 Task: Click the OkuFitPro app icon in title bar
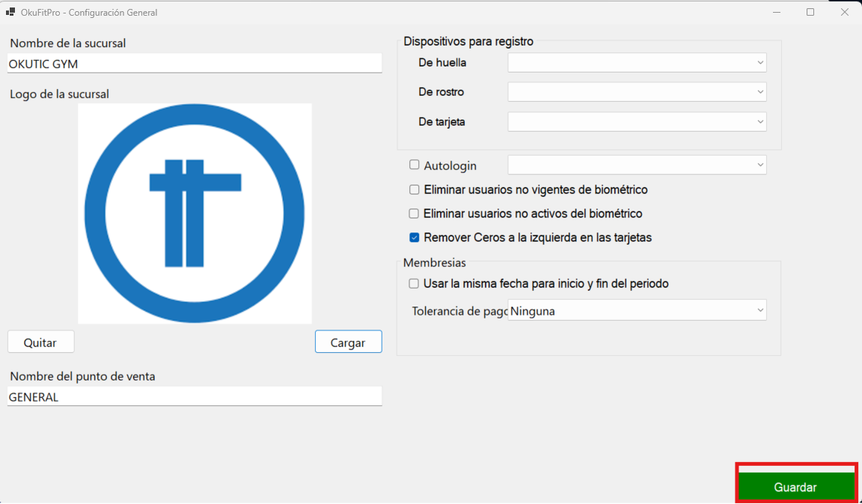pyautogui.click(x=10, y=12)
